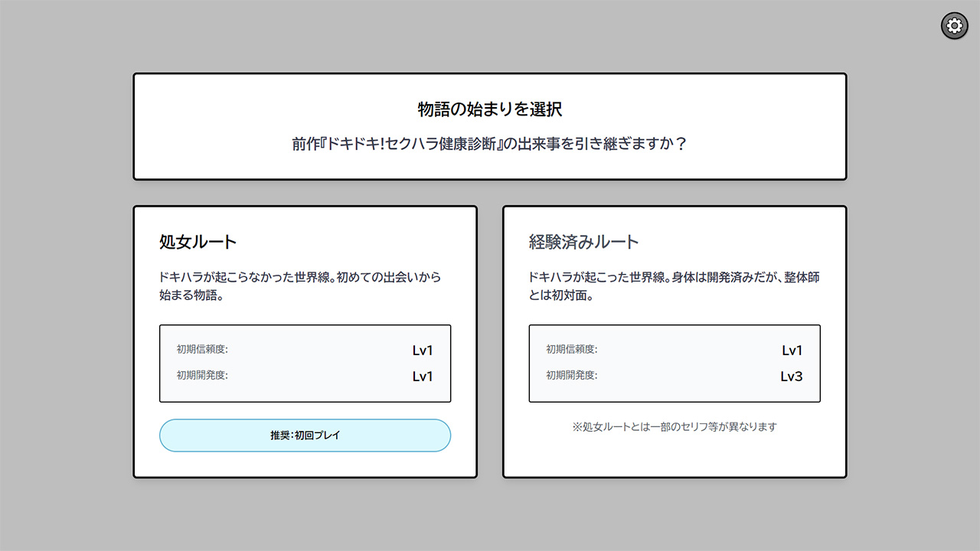Click the Lv3 value in the 経験済みルート card
Image resolution: width=980 pixels, height=551 pixels.
click(x=792, y=377)
